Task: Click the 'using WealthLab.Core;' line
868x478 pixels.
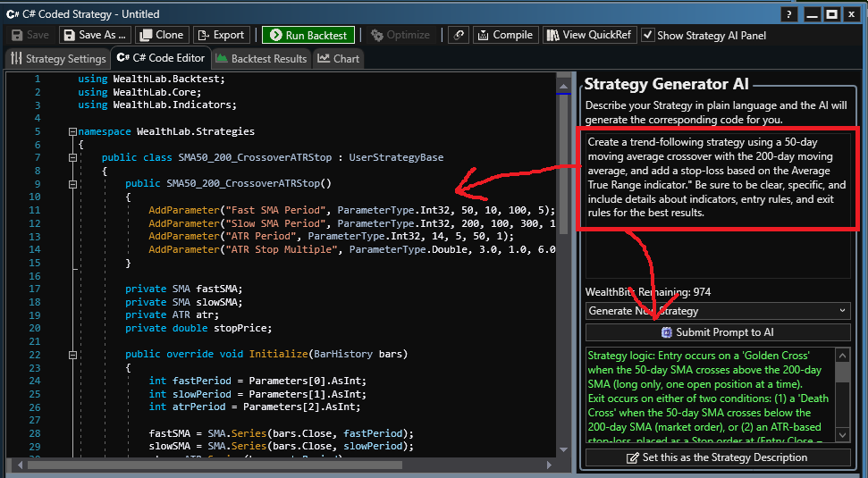Action: click(x=139, y=92)
